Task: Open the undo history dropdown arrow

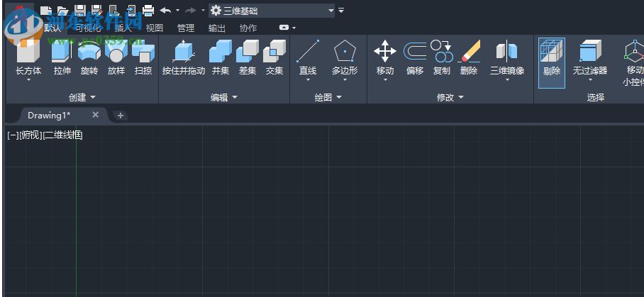Action: pos(177,10)
